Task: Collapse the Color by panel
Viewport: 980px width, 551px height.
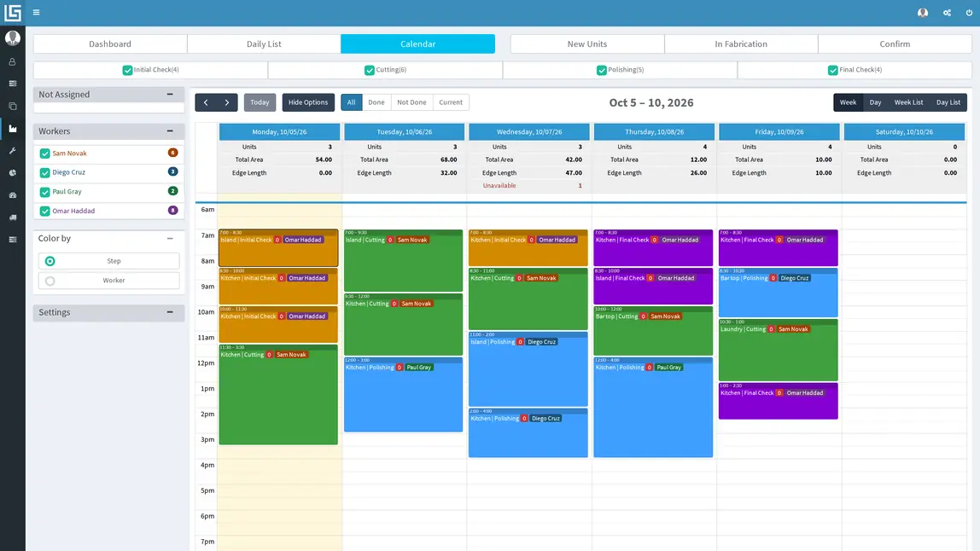Action: point(170,239)
